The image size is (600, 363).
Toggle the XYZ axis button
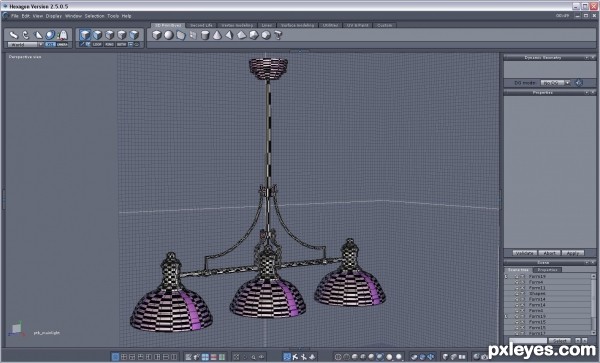click(50, 44)
